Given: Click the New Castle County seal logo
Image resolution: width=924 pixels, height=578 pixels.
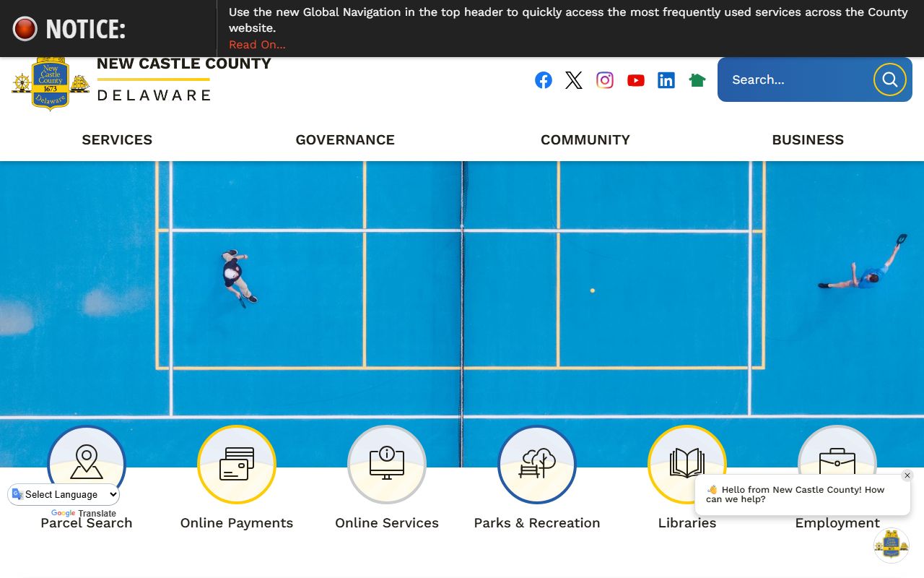Looking at the screenshot, I should (x=51, y=83).
